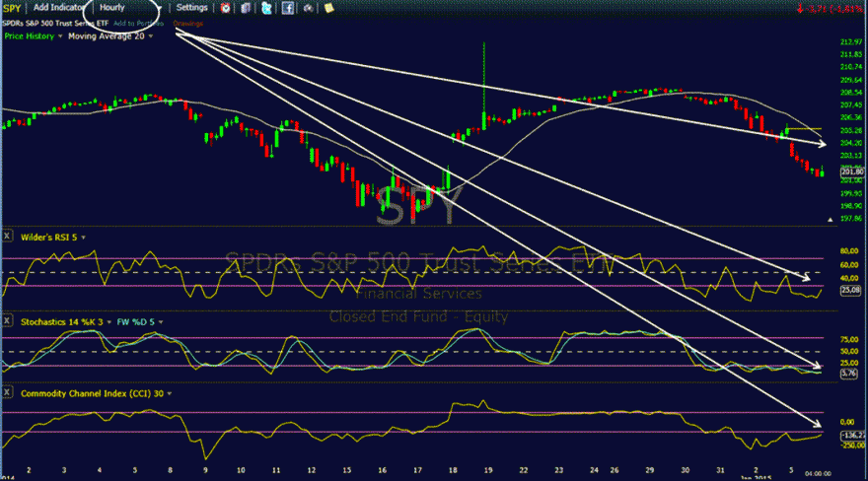868x481 pixels.
Task: Share chart via Facebook icon
Action: [287, 8]
